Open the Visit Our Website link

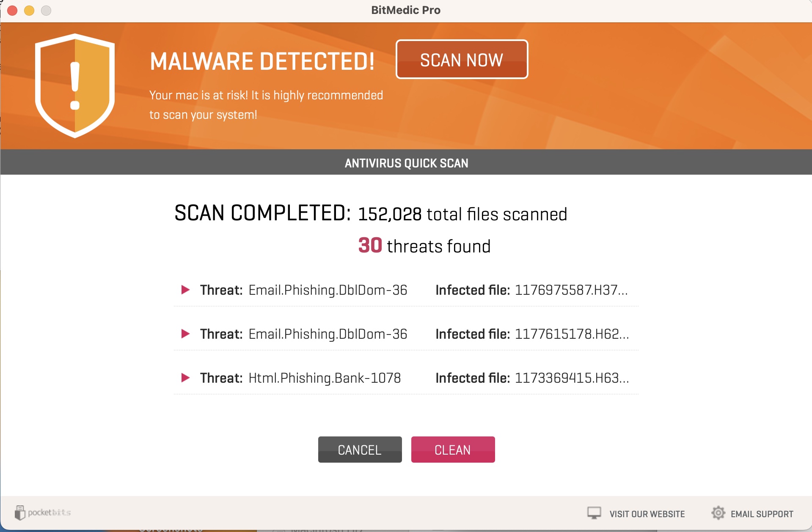[x=646, y=514]
